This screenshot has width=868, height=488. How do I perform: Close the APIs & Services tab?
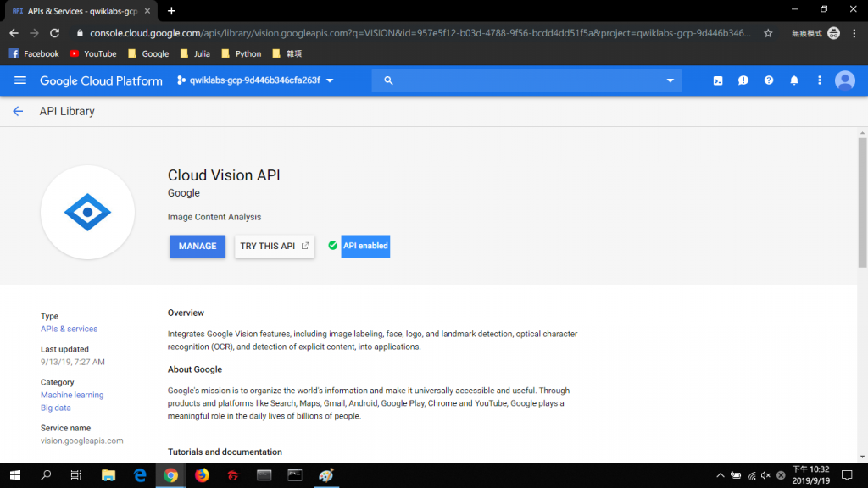147,11
